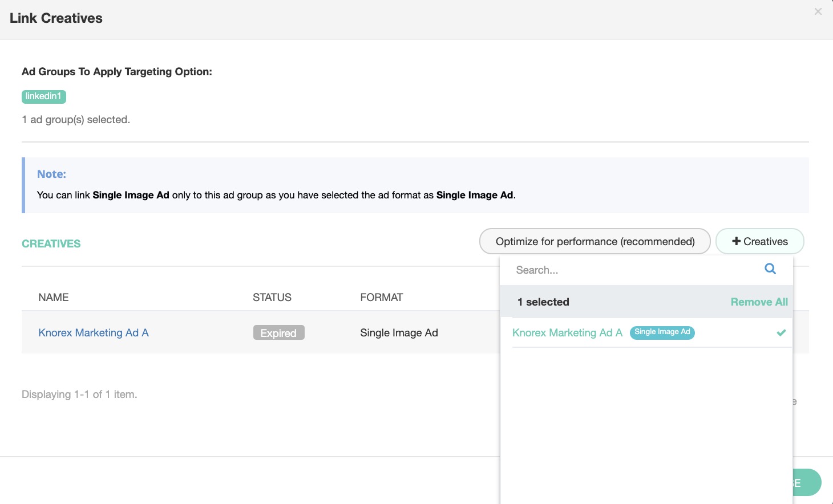Close the Link Creatives dialog
Viewport: 833px width, 504px height.
click(818, 11)
